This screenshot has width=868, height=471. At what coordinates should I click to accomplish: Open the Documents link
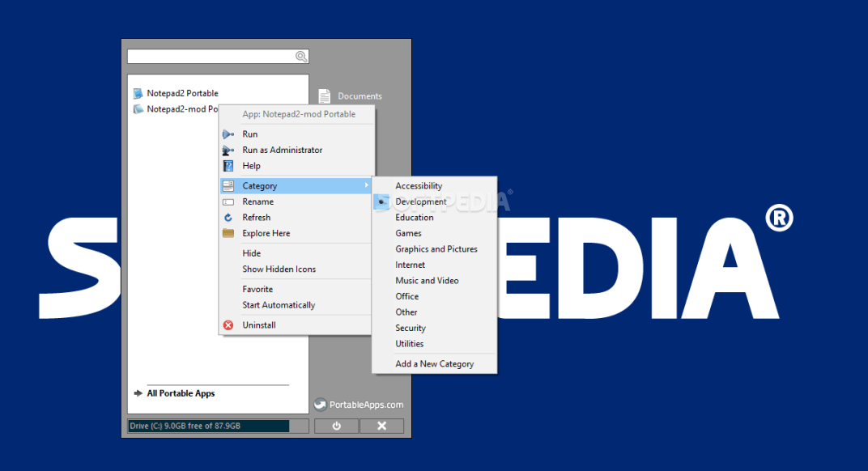point(360,96)
